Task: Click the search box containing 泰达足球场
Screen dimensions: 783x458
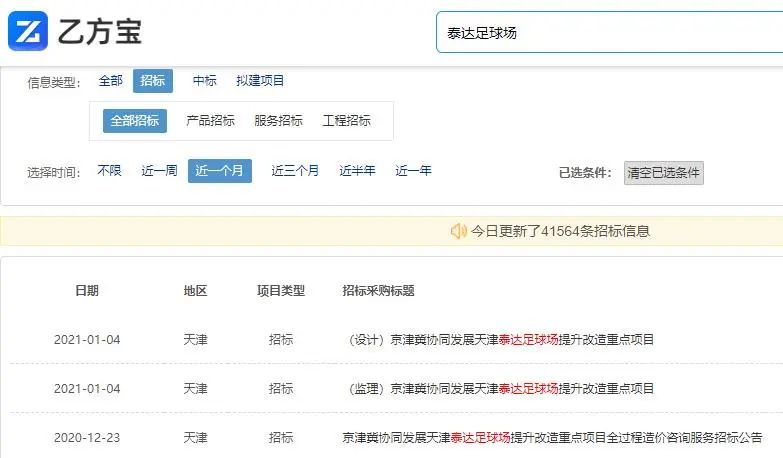Action: click(609, 32)
